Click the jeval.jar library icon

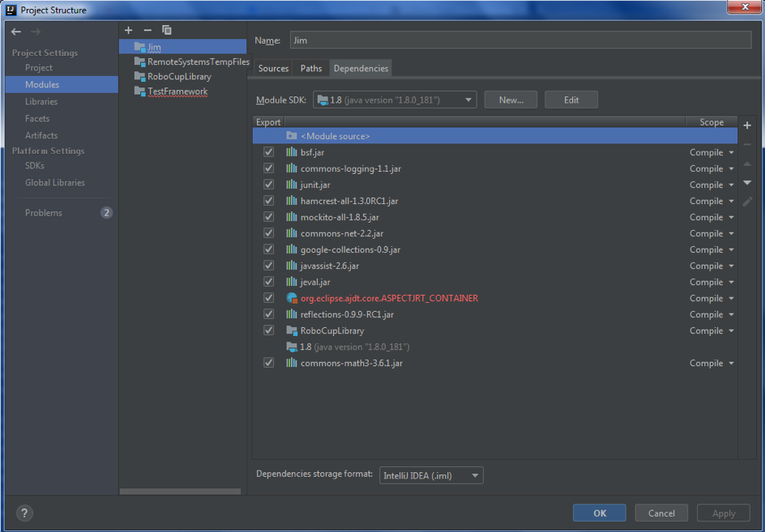tap(291, 281)
